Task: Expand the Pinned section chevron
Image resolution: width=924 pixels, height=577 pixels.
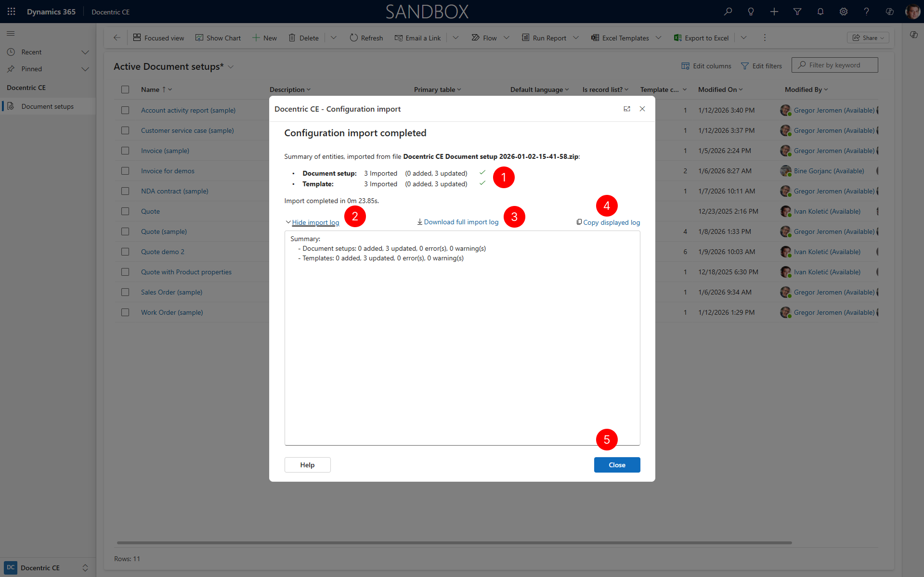Action: 85,69
